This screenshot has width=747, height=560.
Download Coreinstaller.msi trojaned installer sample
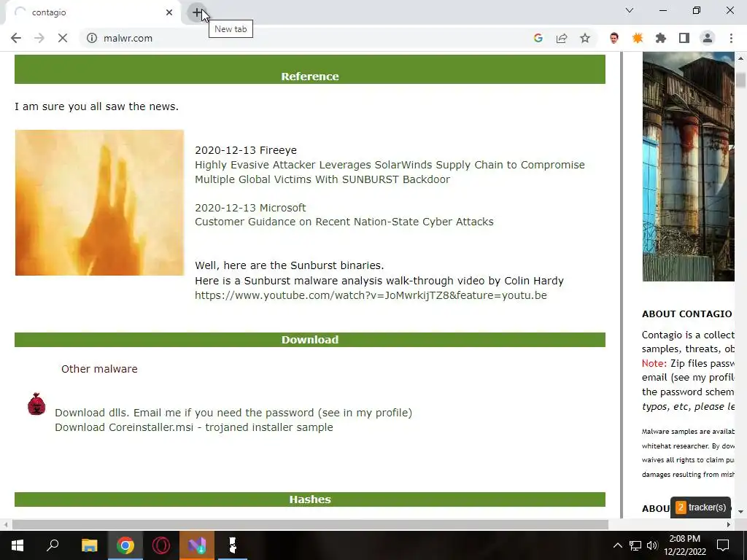[194, 427]
